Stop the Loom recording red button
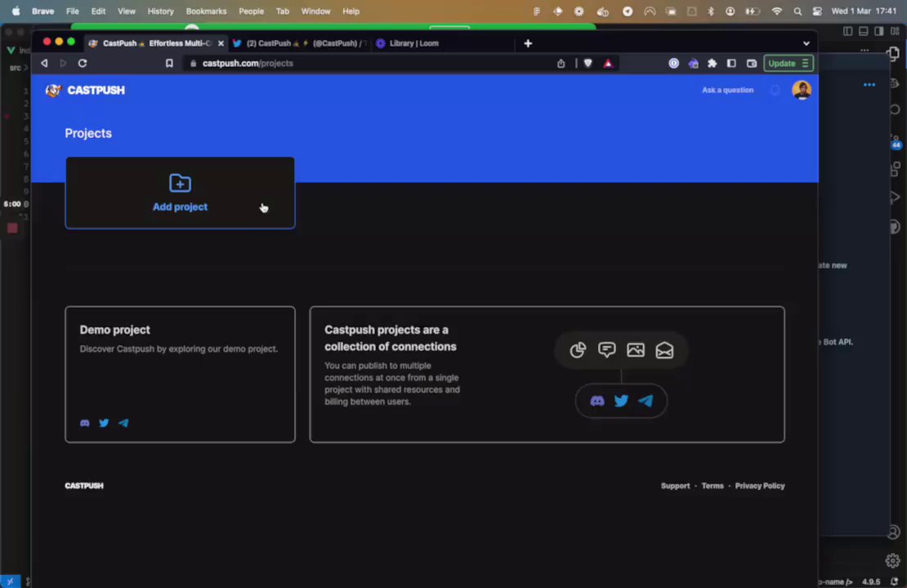This screenshot has height=588, width=907. (x=12, y=229)
